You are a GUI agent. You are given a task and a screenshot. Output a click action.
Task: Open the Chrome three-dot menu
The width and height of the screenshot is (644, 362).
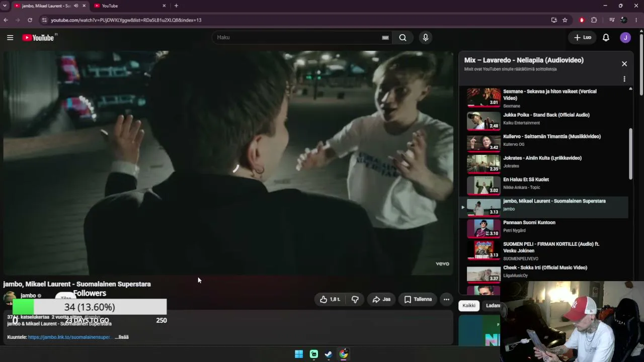[636, 20]
